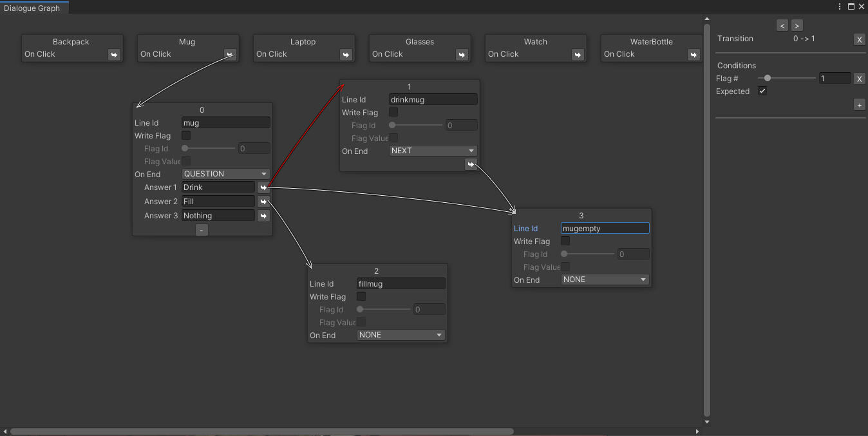Click Flag Id slider on node 0
Screen dimensions: 868x436
tap(209, 149)
